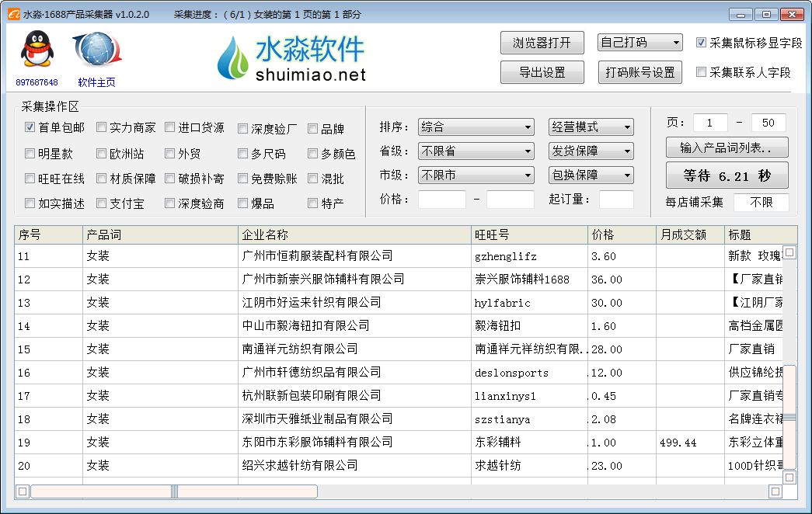Screen dimensions: 812x514
Task: Uncheck 采集鼠标移显字段 checkbox
Action: point(701,43)
